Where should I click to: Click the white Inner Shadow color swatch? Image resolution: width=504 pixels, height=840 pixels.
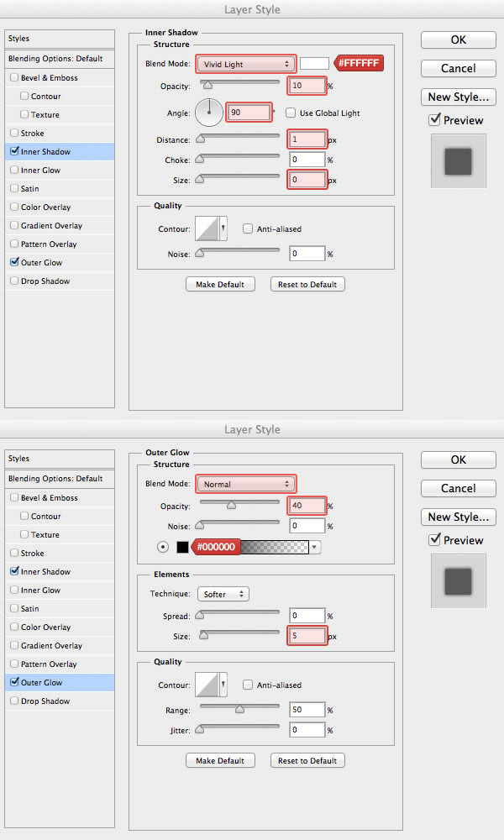[x=314, y=64]
